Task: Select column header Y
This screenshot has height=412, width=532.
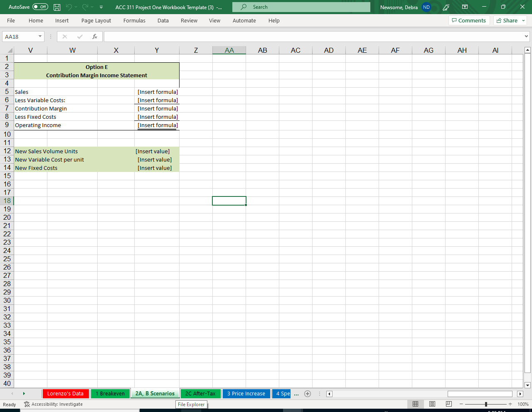Action: (157, 50)
